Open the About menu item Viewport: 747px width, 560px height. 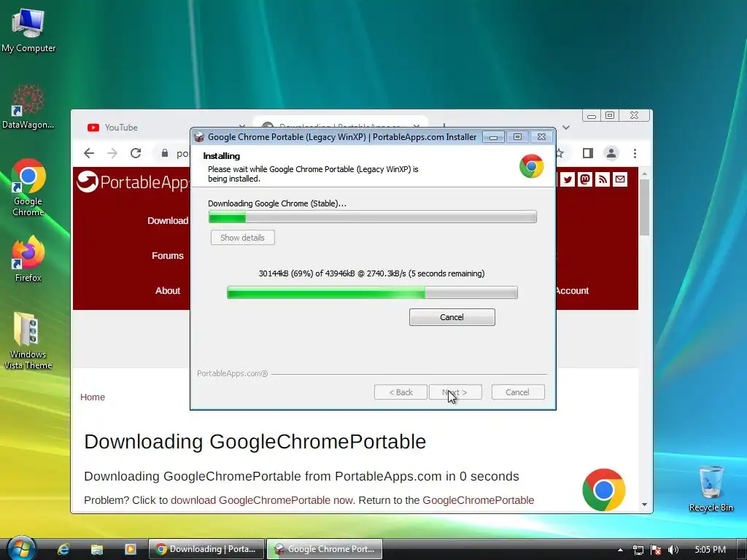(168, 290)
